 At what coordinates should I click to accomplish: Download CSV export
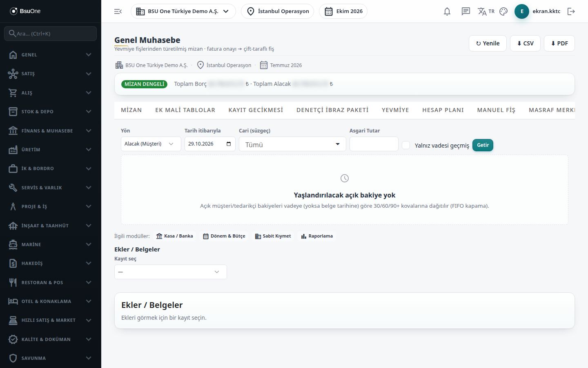[525, 43]
